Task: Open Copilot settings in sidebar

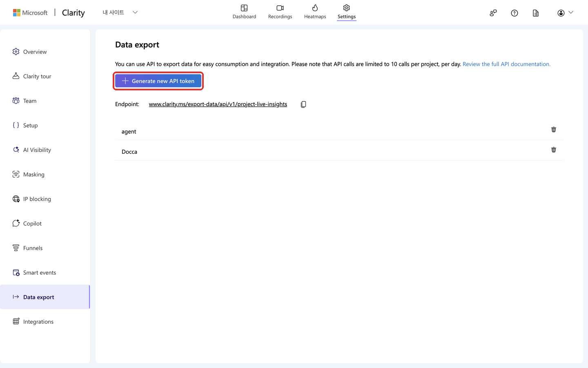Action: pyautogui.click(x=45, y=224)
